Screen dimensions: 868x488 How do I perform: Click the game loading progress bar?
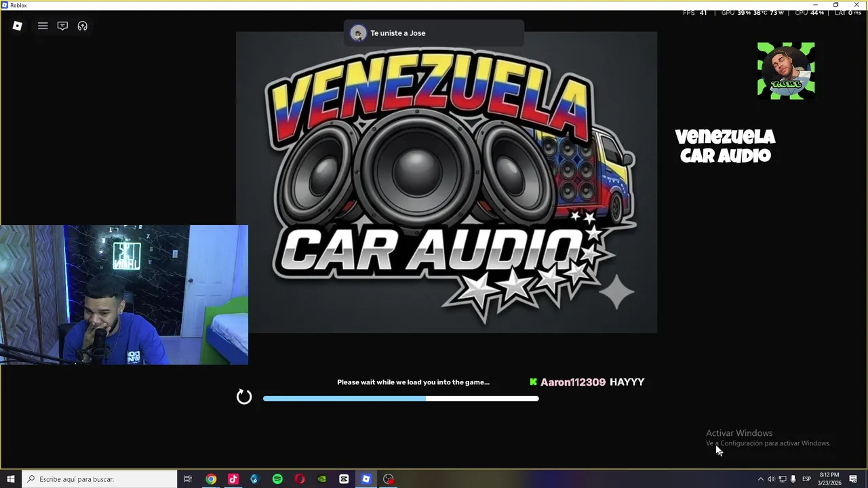401,399
